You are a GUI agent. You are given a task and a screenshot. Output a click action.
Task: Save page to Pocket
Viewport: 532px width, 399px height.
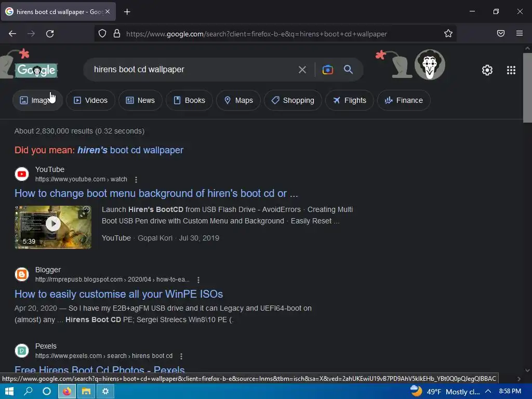pyautogui.click(x=501, y=33)
